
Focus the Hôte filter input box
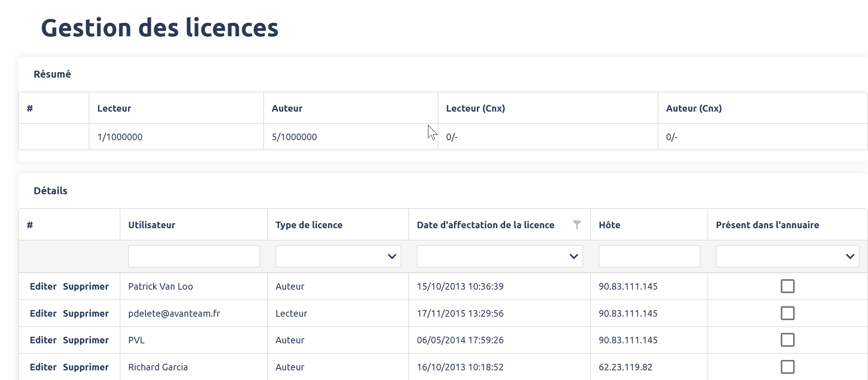point(649,256)
